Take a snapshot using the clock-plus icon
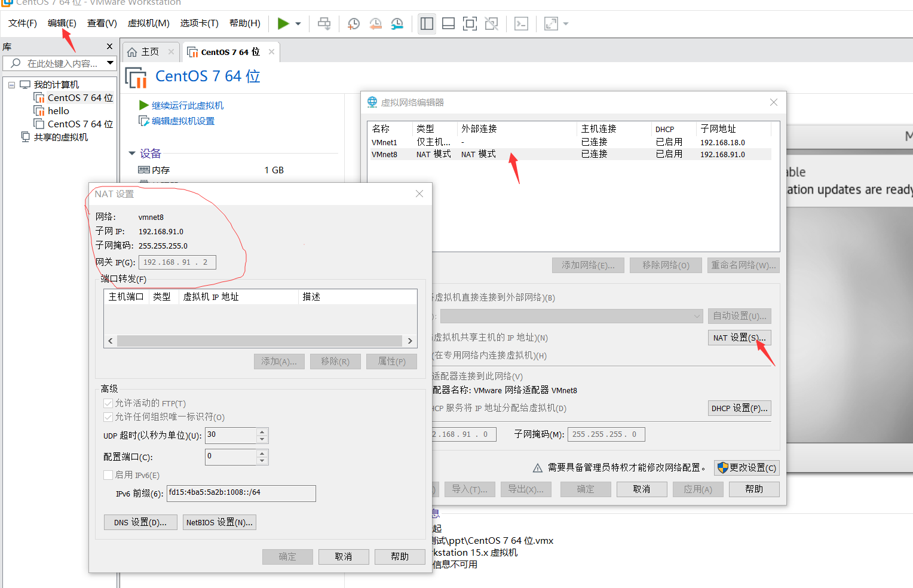 [354, 24]
